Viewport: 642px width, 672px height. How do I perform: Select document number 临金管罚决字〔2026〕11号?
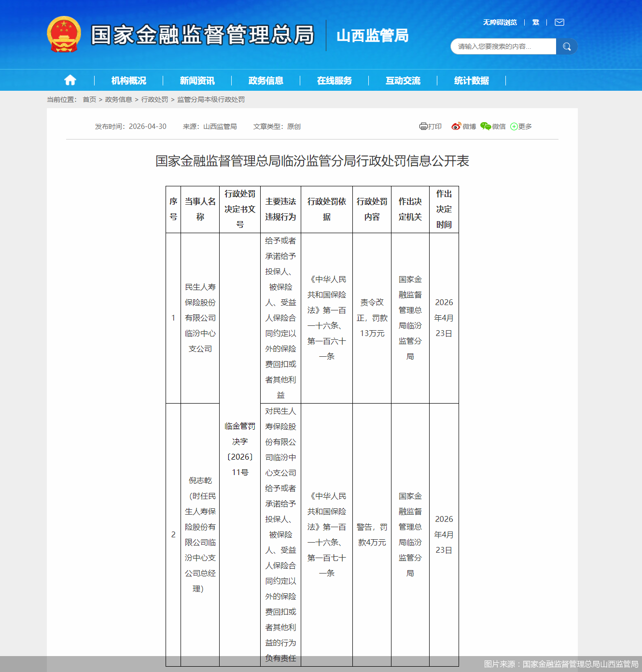pyautogui.click(x=240, y=449)
